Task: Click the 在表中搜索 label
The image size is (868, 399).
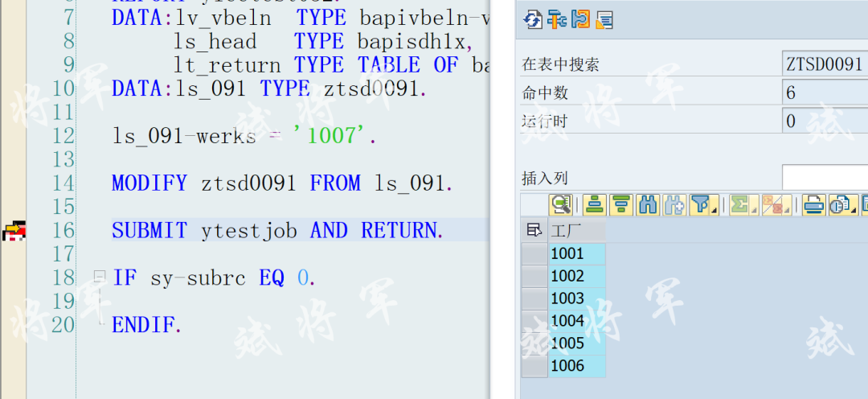Action: point(560,65)
